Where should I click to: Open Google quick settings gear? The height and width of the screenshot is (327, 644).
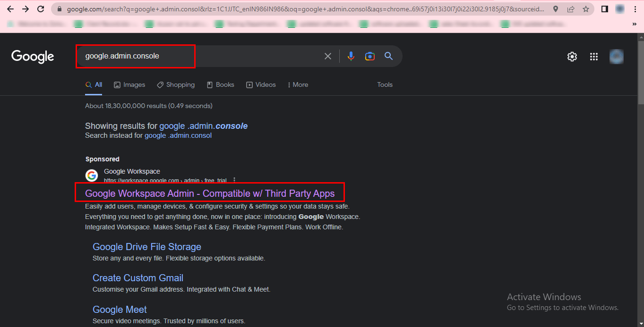[572, 57]
